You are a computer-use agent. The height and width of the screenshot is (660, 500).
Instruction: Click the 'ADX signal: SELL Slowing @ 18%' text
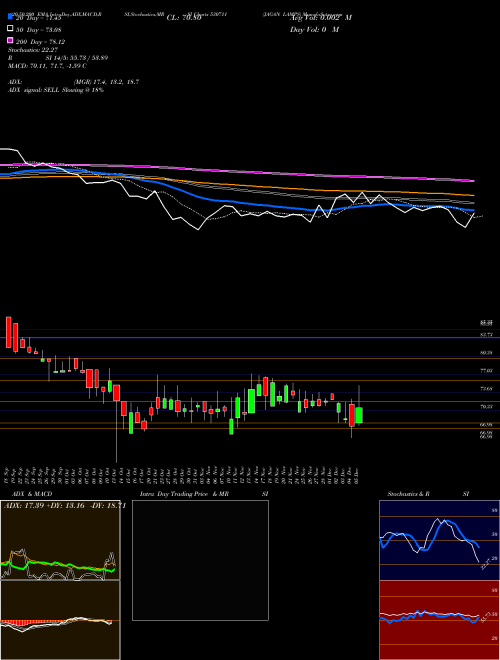[56, 90]
